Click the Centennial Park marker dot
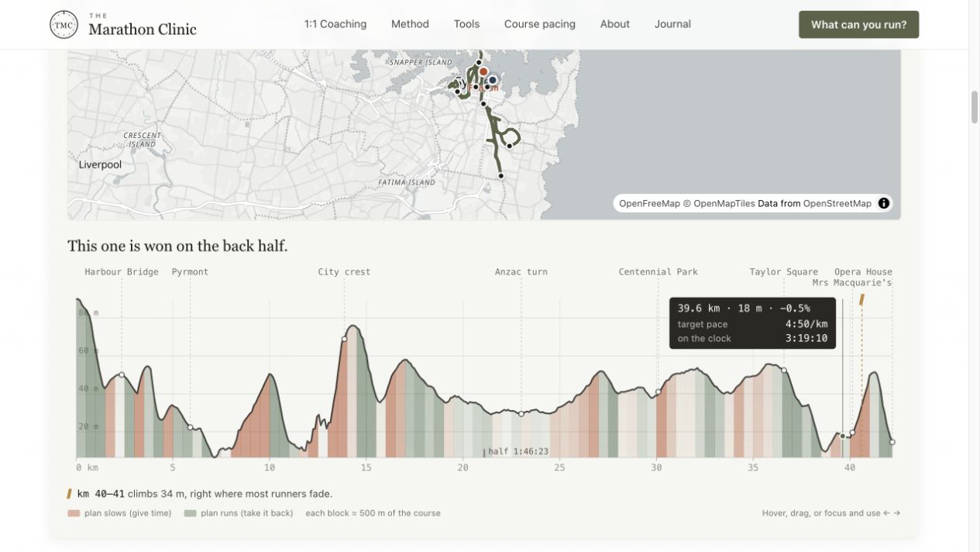This screenshot has height=552, width=980. coord(658,392)
